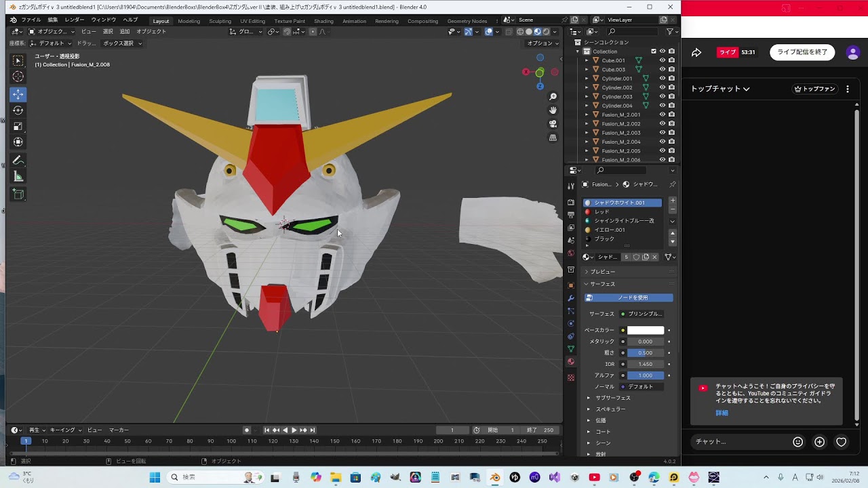The height and width of the screenshot is (488, 868).
Task: Switch to the Modeling workspace tab
Action: pyautogui.click(x=189, y=21)
